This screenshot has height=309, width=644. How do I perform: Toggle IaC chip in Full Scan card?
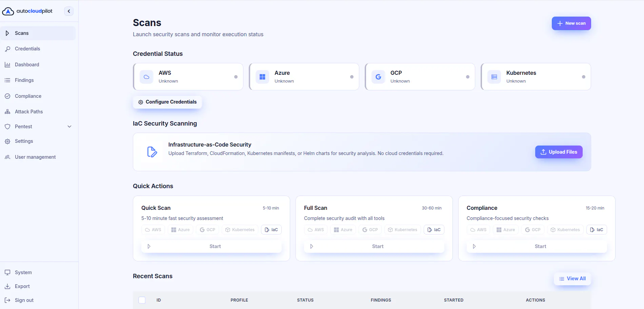tap(434, 230)
